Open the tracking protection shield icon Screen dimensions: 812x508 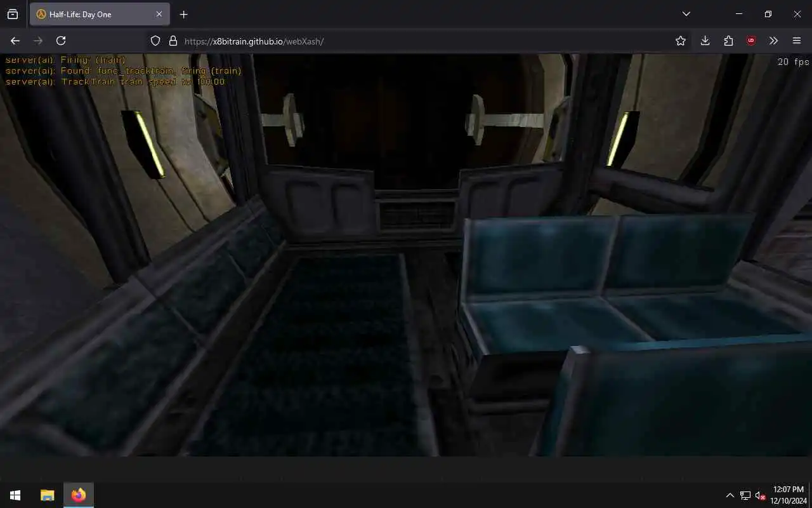(155, 41)
